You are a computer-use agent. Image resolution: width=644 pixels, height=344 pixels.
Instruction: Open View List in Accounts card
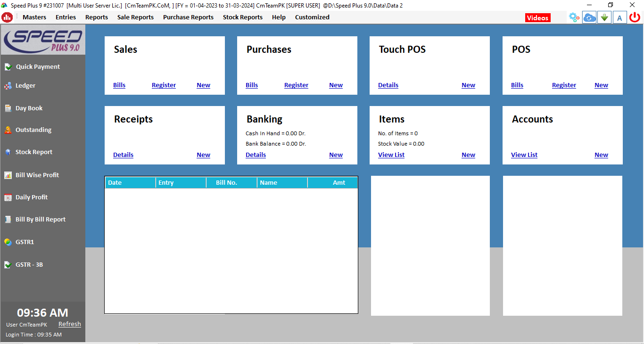pos(524,155)
